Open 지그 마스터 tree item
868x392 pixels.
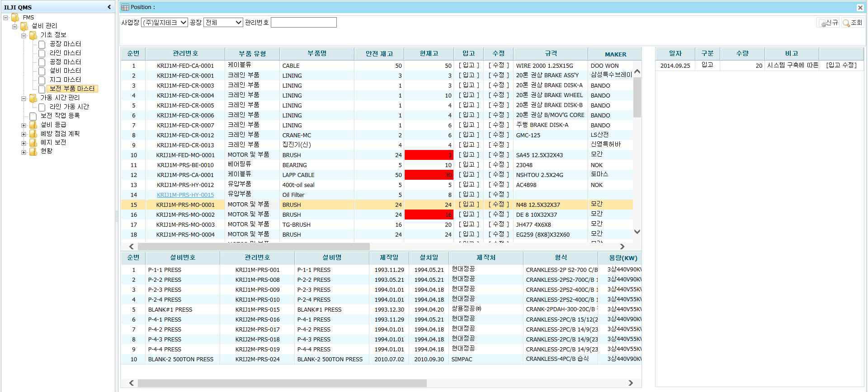coord(65,79)
